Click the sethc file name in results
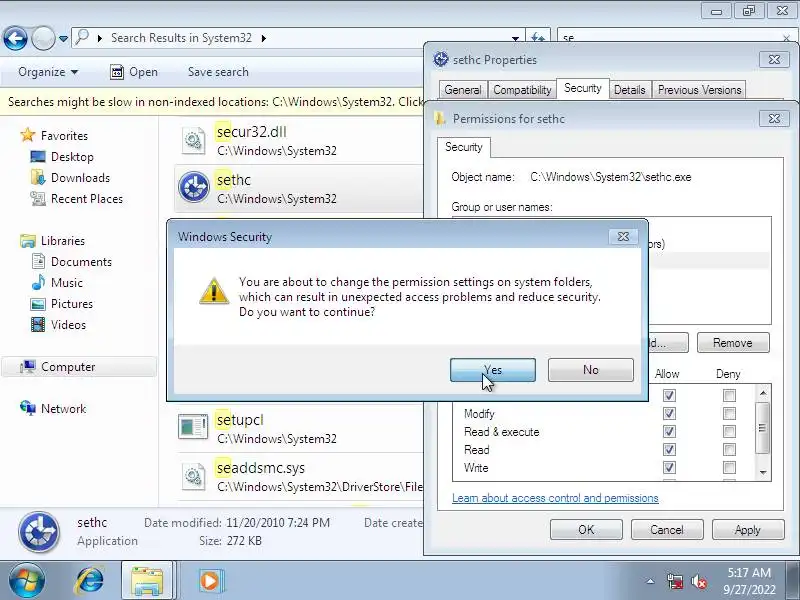 pos(234,180)
